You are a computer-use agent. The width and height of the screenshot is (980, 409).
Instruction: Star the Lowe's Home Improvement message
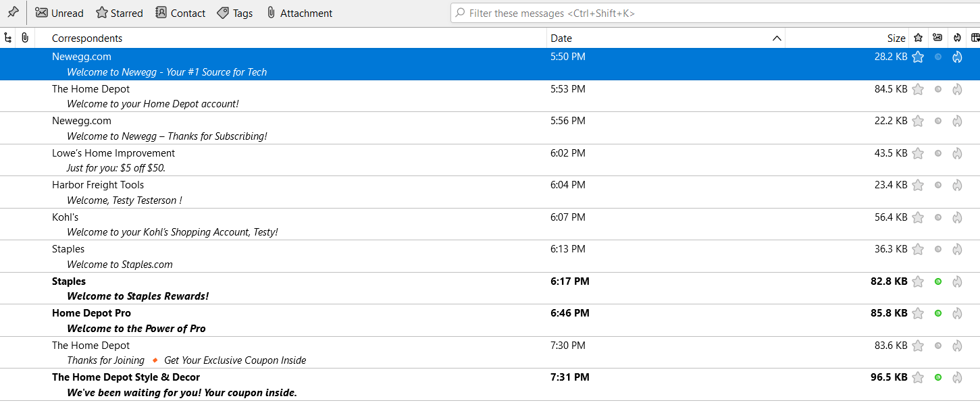918,153
